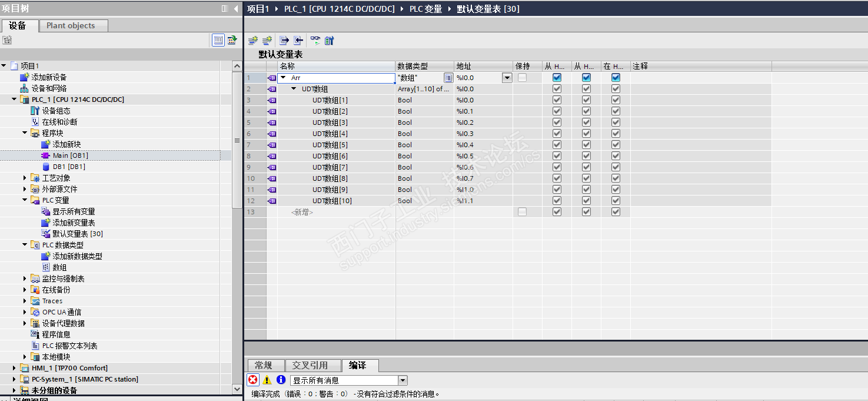This screenshot has width=868, height=401.
Task: Click the insert tag row icon
Action: pyautogui.click(x=267, y=41)
